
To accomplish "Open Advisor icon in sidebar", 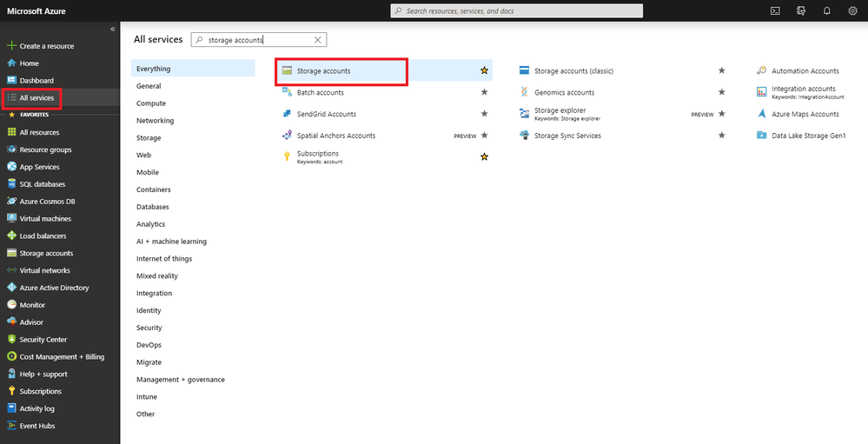I will click(x=11, y=322).
